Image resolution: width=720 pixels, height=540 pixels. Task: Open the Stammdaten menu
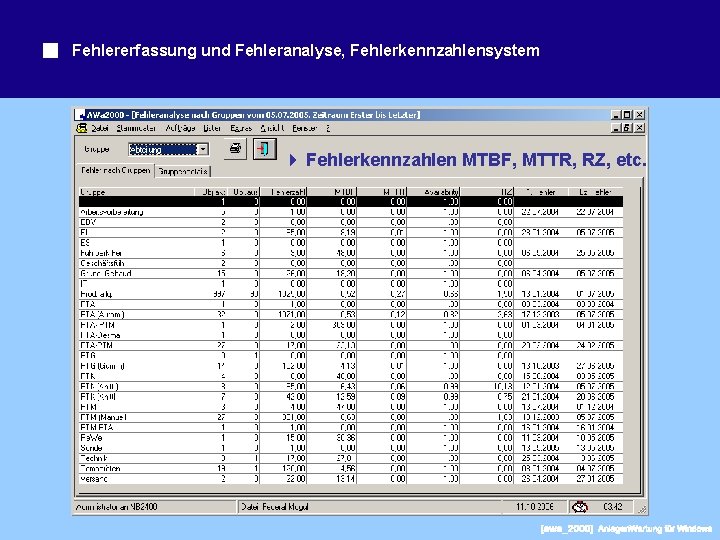[x=136, y=128]
